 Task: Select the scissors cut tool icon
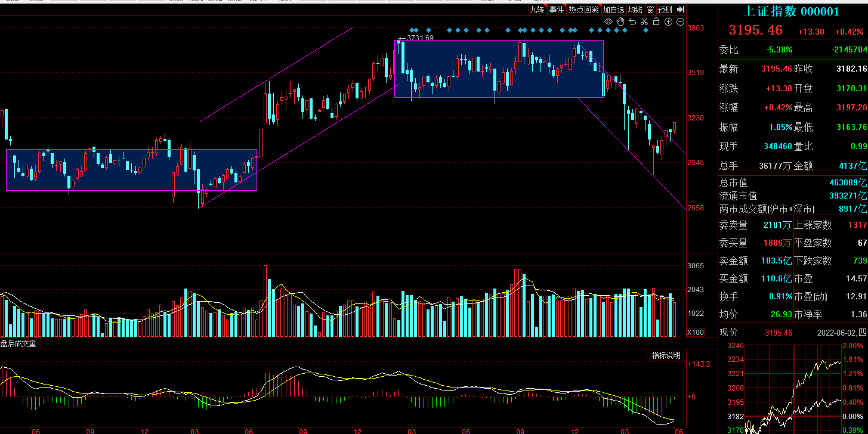coord(644,22)
